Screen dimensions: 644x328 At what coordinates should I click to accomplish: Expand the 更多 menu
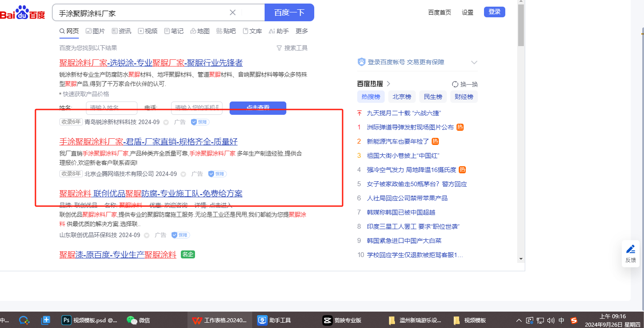[302, 31]
